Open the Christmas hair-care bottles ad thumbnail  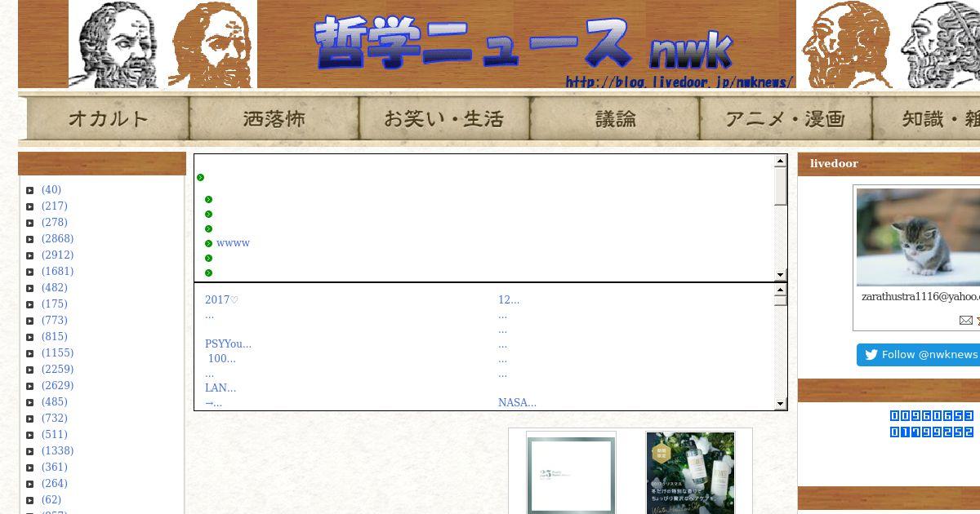(690, 473)
